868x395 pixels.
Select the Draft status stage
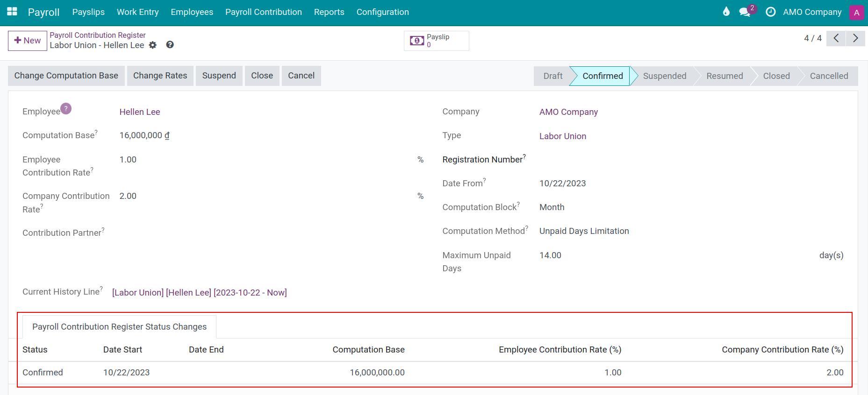[x=553, y=76]
